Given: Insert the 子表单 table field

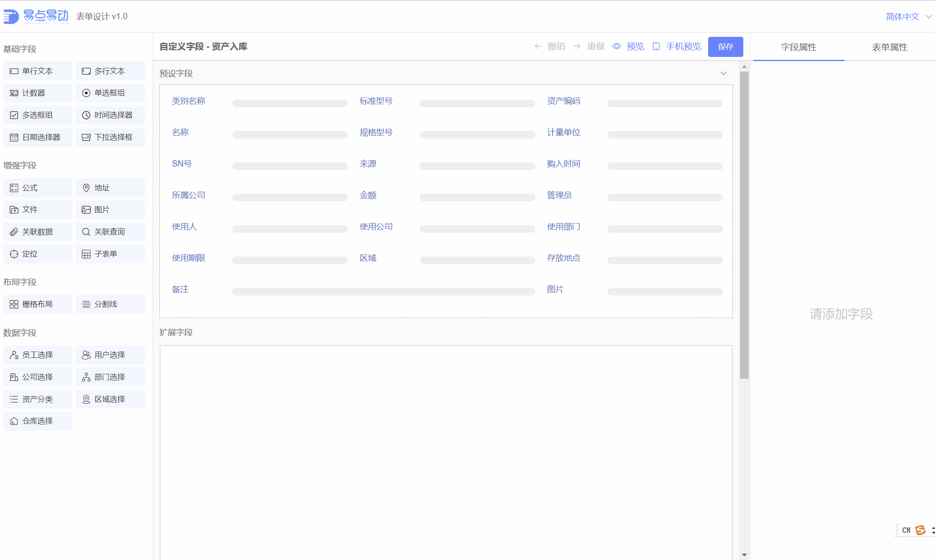Looking at the screenshot, I should (x=110, y=254).
